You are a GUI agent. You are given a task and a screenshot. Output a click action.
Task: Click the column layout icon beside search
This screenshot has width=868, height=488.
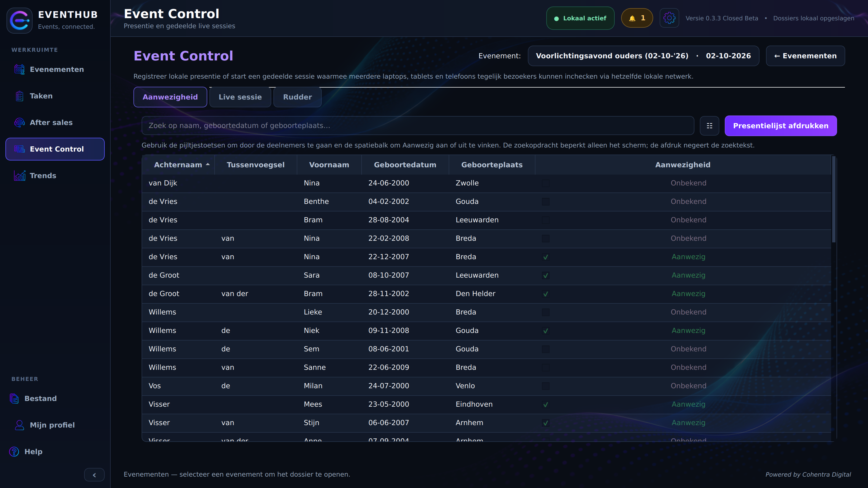tap(709, 126)
